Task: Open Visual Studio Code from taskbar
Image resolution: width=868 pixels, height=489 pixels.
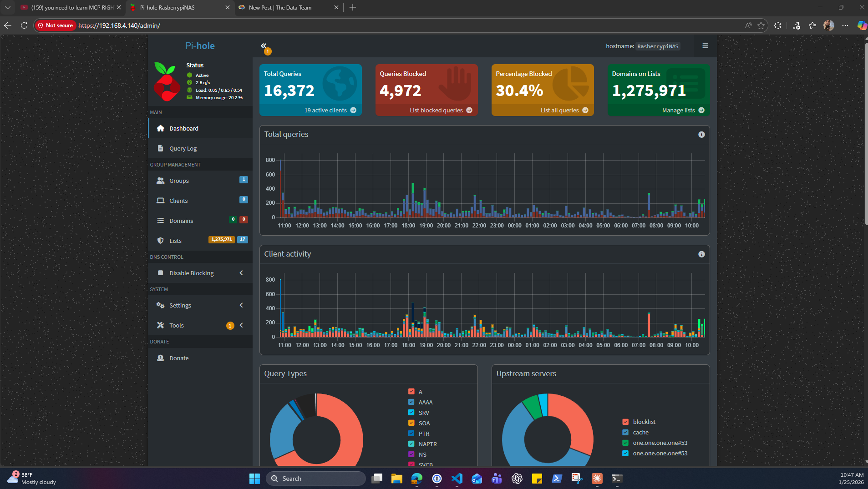Action: [x=457, y=479]
